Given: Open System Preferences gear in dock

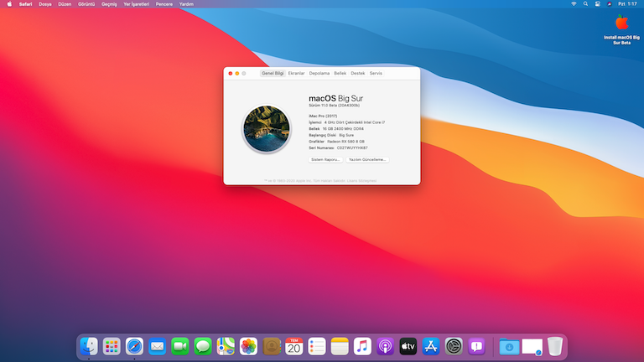Looking at the screenshot, I should point(454,346).
